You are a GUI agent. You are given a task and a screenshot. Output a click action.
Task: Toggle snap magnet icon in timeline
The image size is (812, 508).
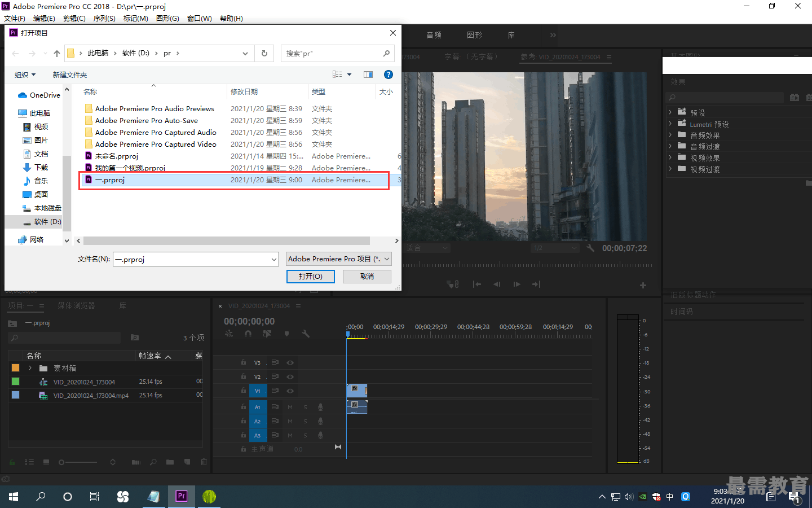pos(248,334)
